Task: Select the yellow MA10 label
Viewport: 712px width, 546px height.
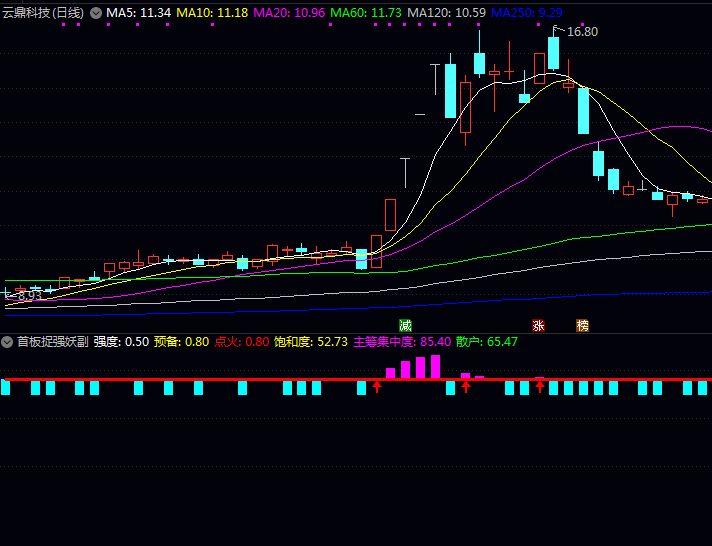Action: [212, 13]
